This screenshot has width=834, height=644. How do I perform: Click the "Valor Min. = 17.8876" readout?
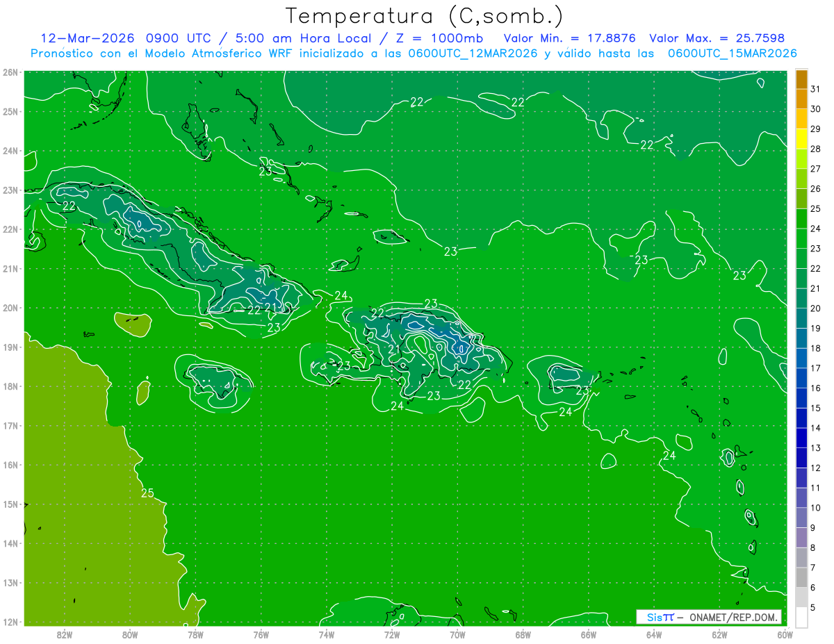tap(570, 38)
